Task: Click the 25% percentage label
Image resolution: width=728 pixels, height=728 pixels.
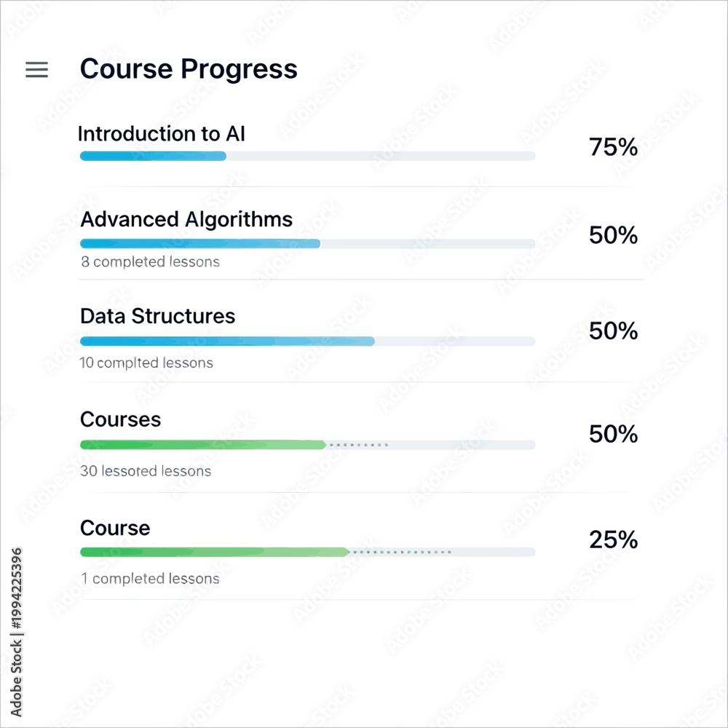Action: 613,539
